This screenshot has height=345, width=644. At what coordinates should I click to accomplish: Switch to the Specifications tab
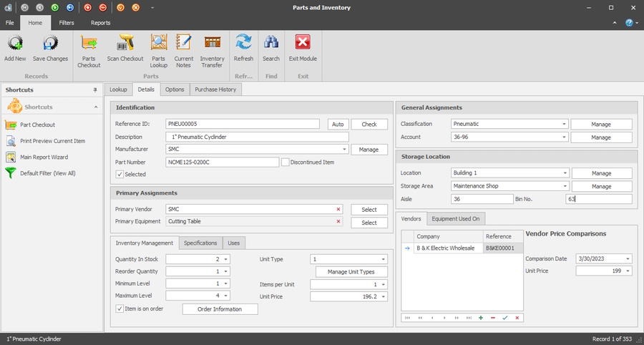click(x=200, y=243)
